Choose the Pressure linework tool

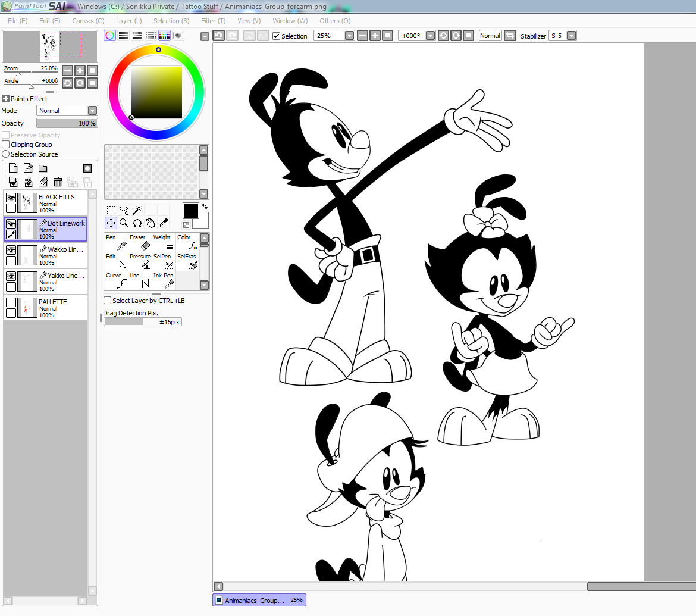[x=140, y=262]
